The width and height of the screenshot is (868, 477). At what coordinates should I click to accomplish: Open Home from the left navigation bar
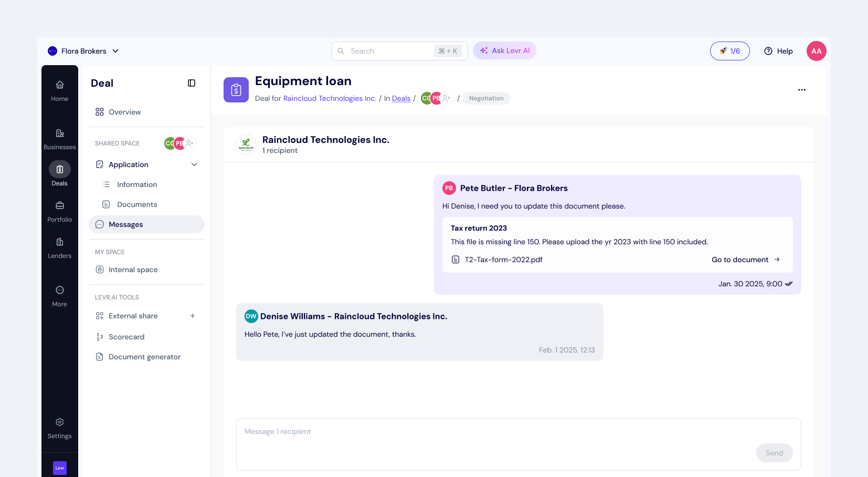coord(59,91)
